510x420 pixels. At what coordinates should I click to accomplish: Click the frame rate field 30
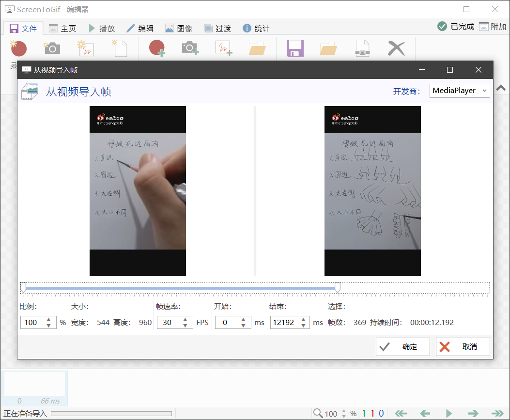[170, 323]
